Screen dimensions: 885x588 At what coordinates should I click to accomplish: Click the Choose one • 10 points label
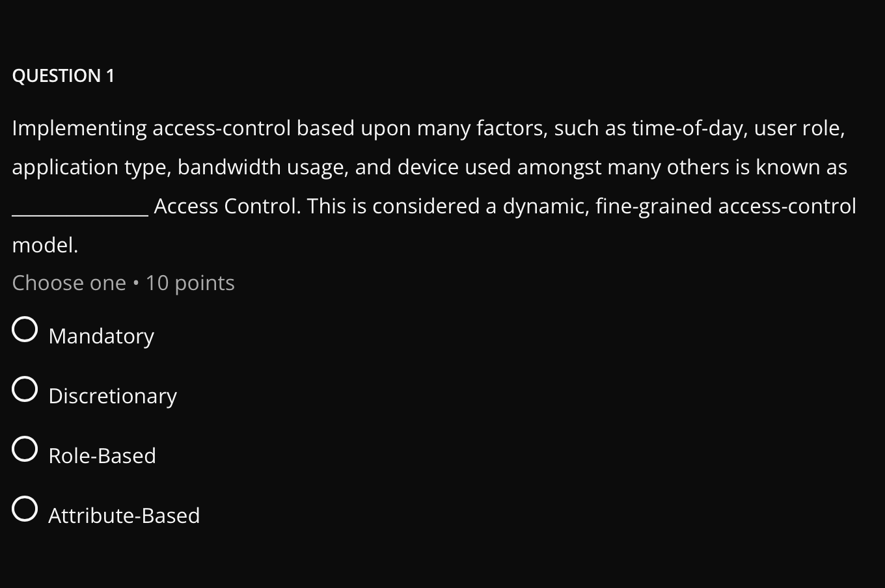123,283
